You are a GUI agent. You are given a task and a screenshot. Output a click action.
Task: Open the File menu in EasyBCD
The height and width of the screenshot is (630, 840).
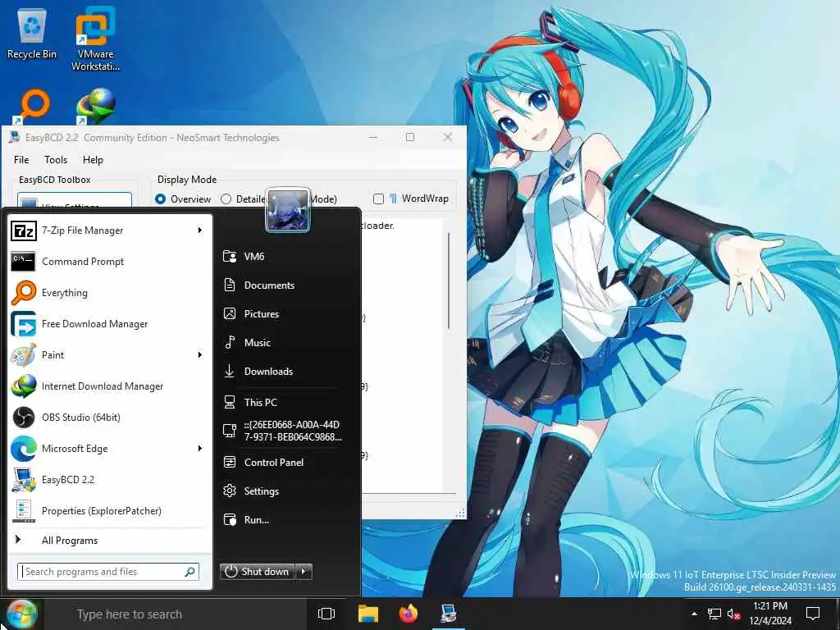21,160
